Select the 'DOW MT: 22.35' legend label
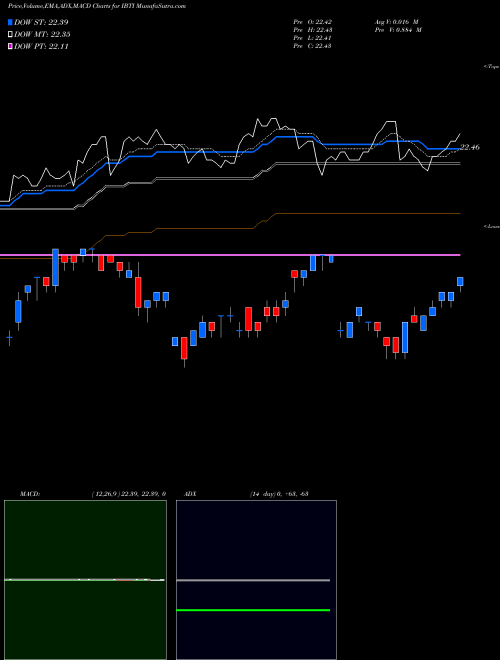 coord(42,35)
